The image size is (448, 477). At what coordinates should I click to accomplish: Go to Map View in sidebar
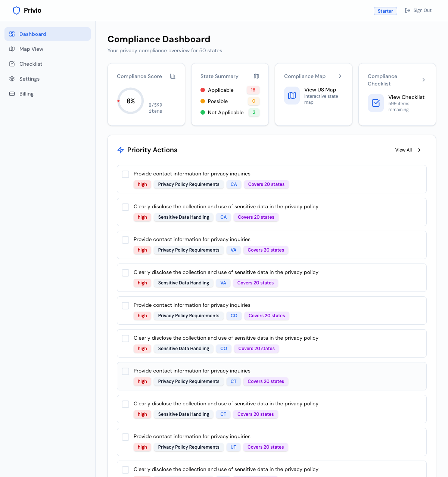pos(47,49)
